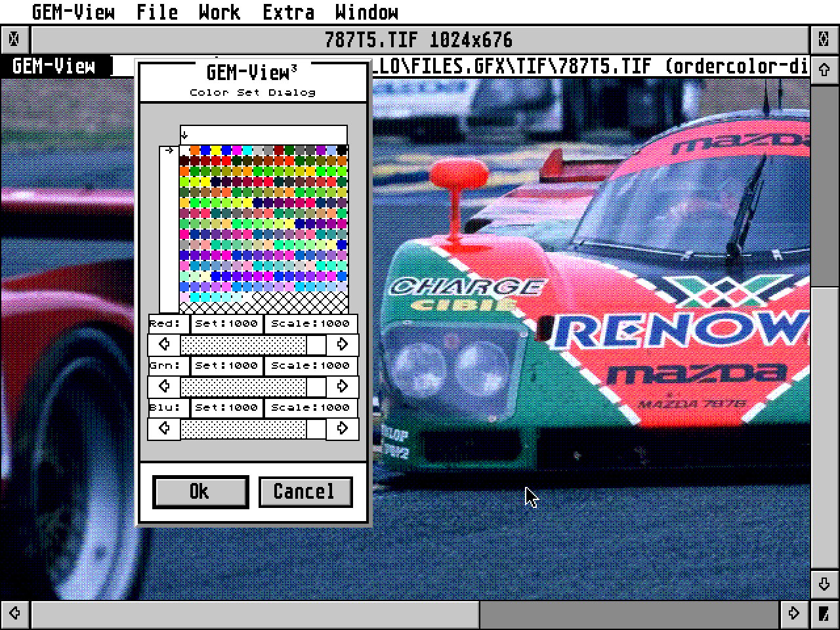Open the Extra menu

click(x=288, y=12)
